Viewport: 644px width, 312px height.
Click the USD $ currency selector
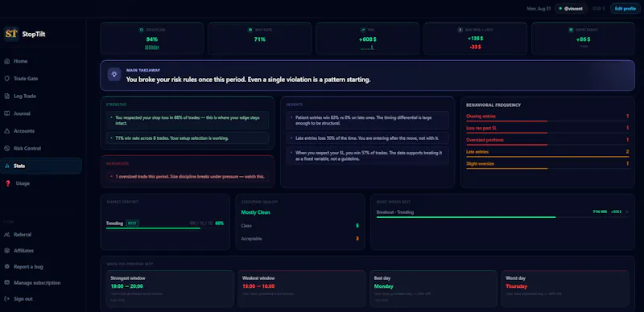click(x=598, y=8)
